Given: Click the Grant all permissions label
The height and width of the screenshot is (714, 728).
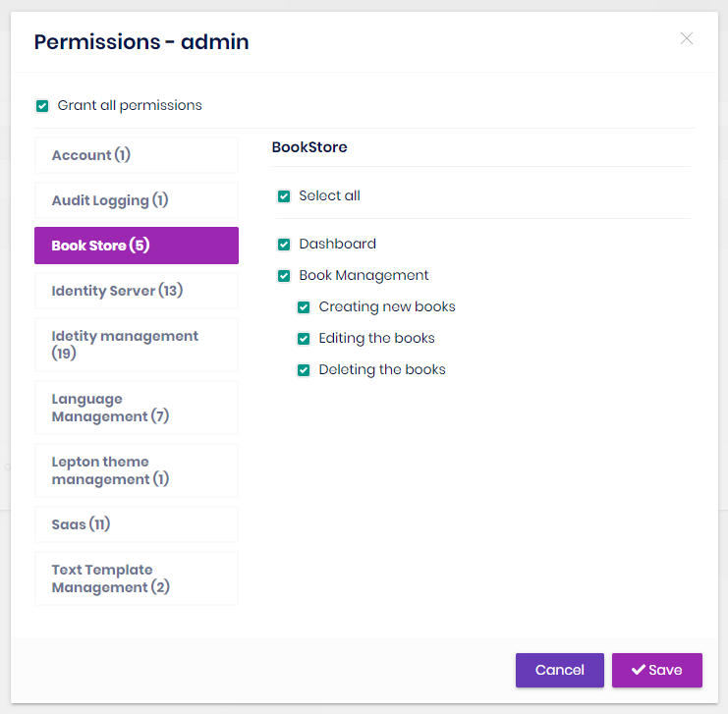Looking at the screenshot, I should [x=130, y=105].
